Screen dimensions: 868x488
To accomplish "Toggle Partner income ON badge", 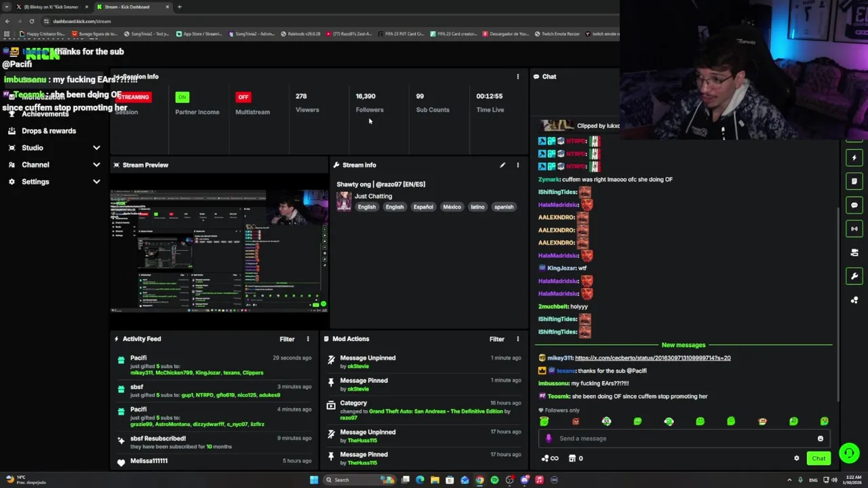I will (182, 97).
